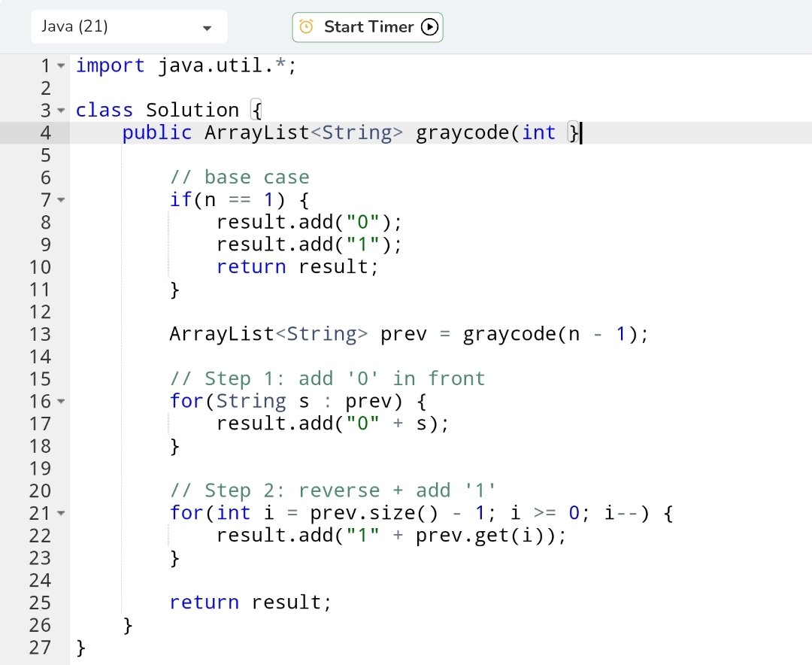Click 'return result;' on line 10

coord(297,267)
